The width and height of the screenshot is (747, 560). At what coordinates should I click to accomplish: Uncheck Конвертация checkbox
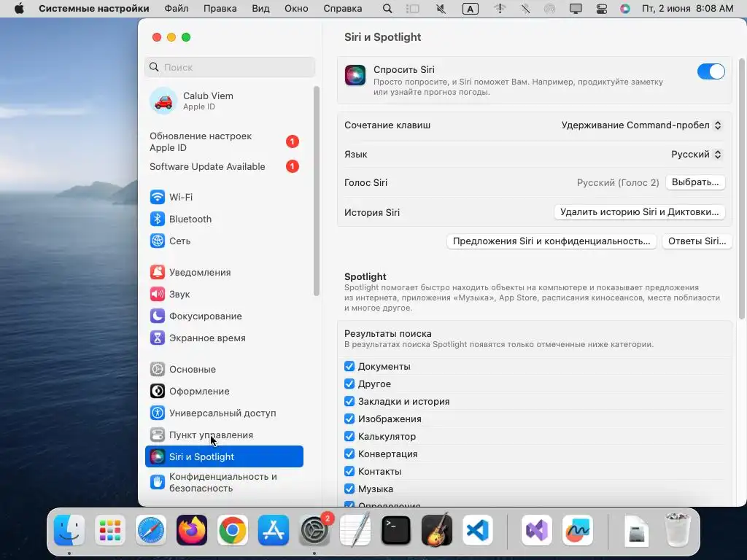click(x=349, y=454)
